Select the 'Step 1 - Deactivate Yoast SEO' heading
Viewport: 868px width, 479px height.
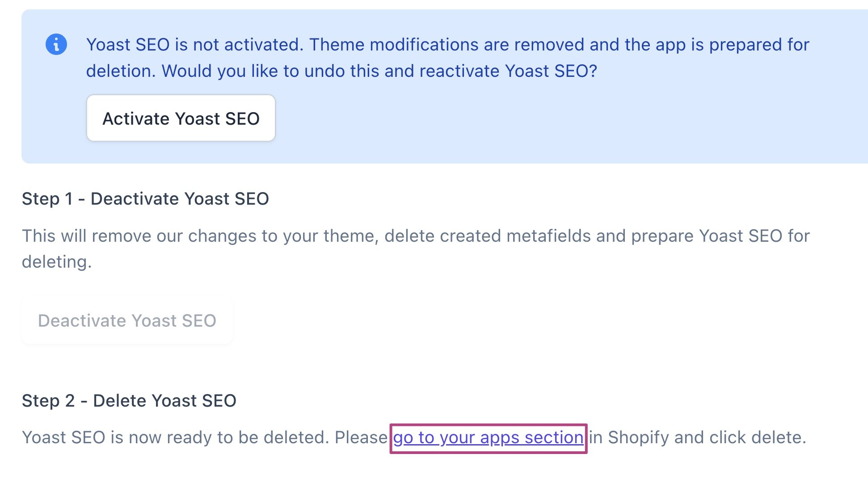point(145,199)
